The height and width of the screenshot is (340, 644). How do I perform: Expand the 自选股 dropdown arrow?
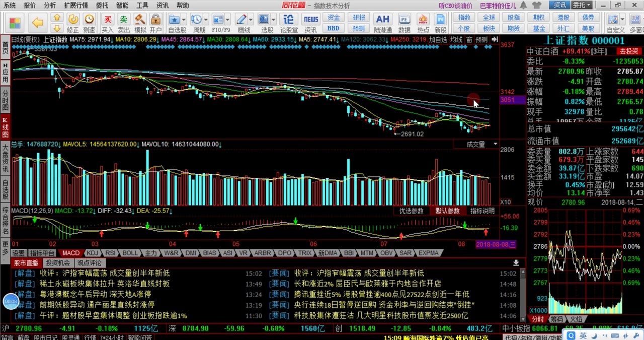[x=184, y=20]
